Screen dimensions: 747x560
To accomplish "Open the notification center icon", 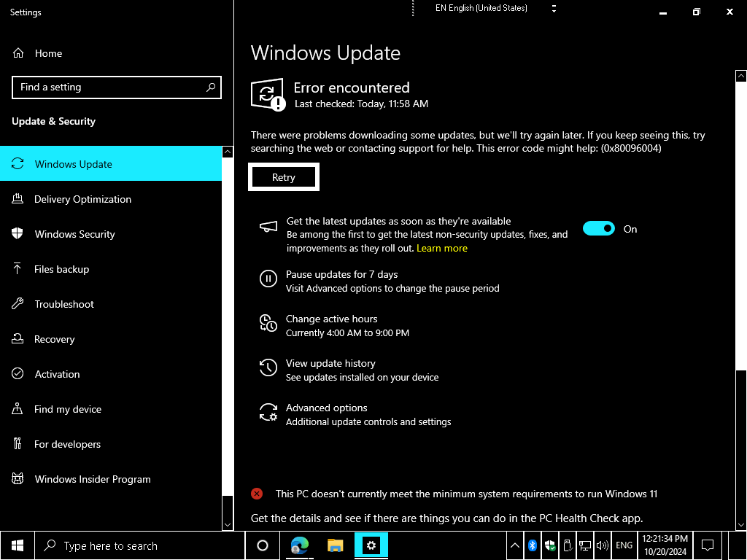I will coord(708,545).
